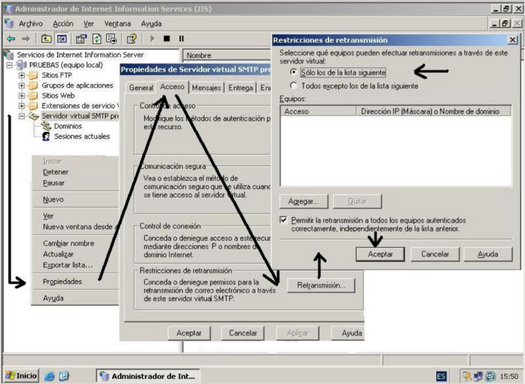Viewport: 525px width, 384px height.
Task: Click the Refresh toolbar icon
Action: click(97, 39)
